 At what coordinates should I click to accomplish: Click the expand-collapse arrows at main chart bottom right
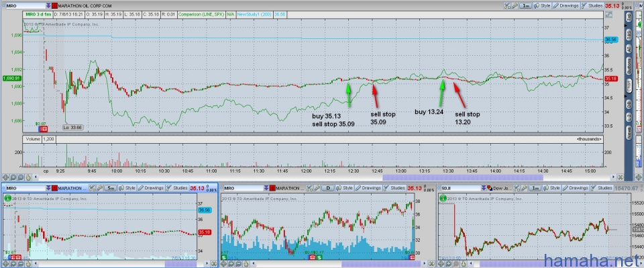click(x=620, y=177)
